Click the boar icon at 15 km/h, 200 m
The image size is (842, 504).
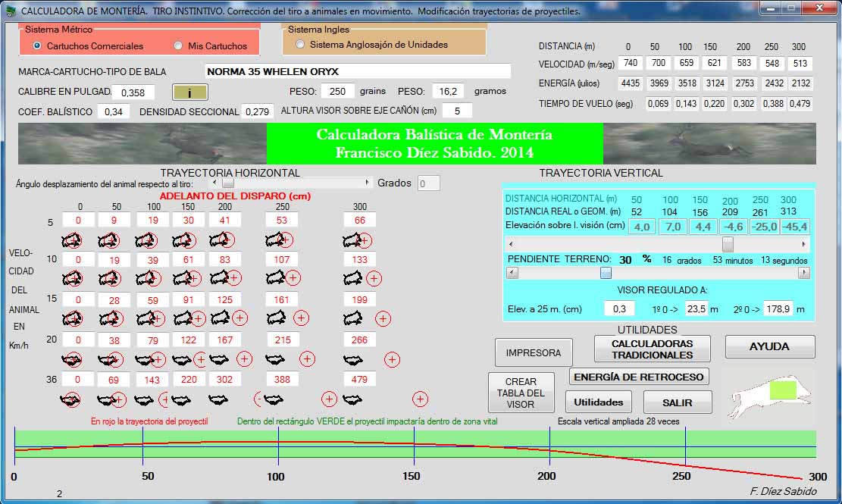point(220,318)
